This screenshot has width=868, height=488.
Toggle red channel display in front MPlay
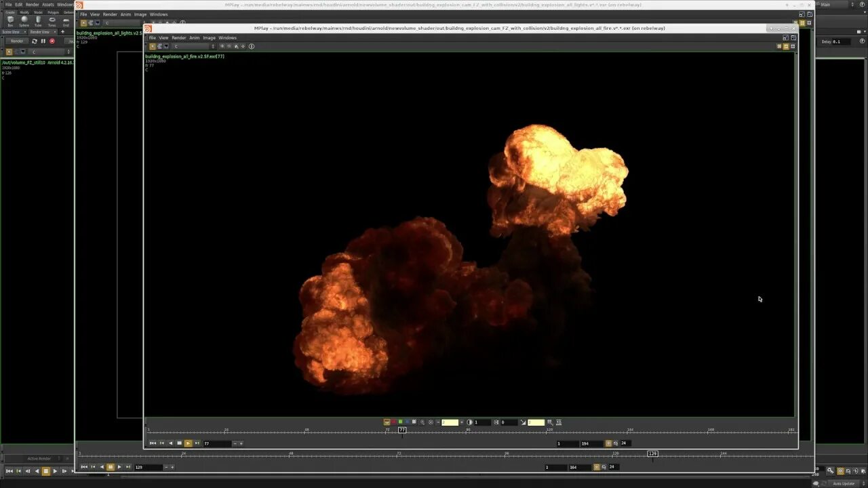(x=393, y=422)
